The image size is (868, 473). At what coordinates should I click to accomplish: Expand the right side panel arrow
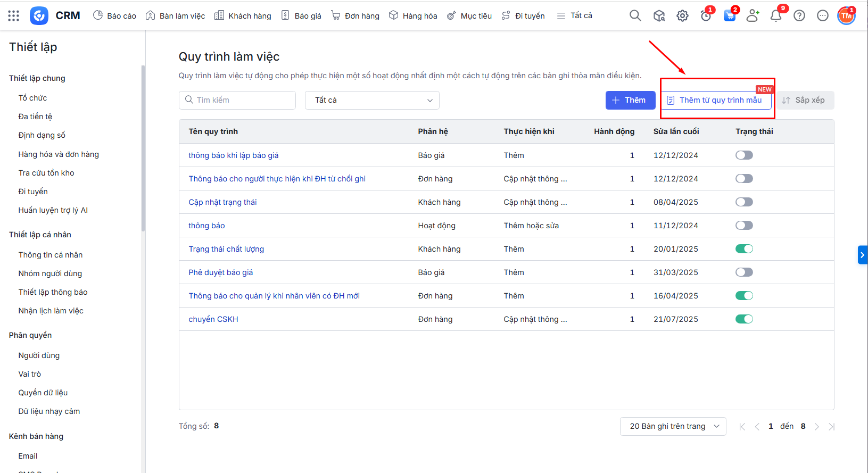click(862, 255)
